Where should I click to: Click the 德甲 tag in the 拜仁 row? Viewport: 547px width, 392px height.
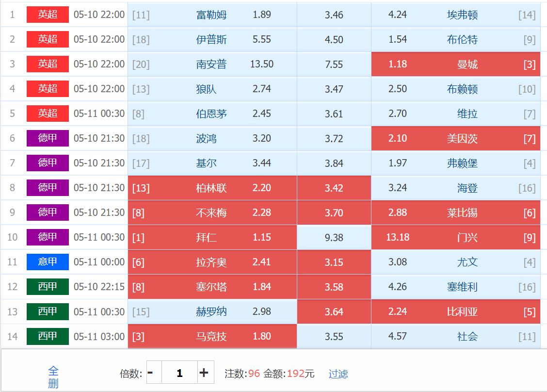[x=48, y=237]
